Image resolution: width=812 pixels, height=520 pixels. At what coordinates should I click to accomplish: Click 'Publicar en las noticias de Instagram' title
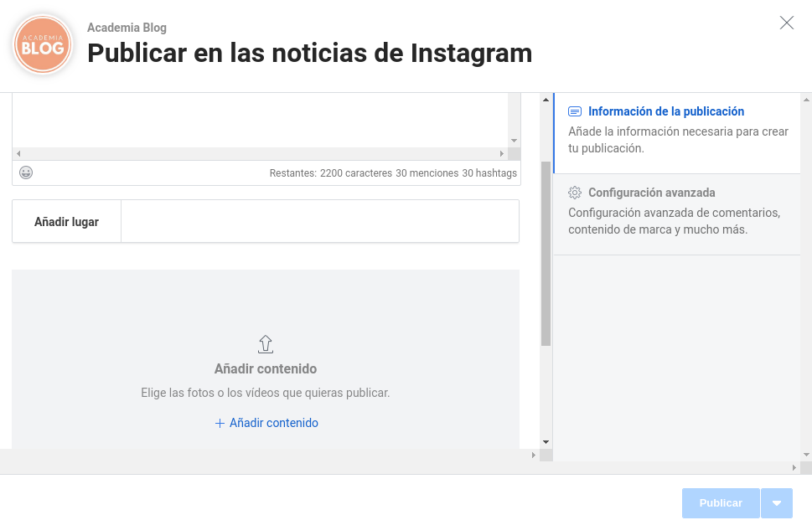pos(310,54)
